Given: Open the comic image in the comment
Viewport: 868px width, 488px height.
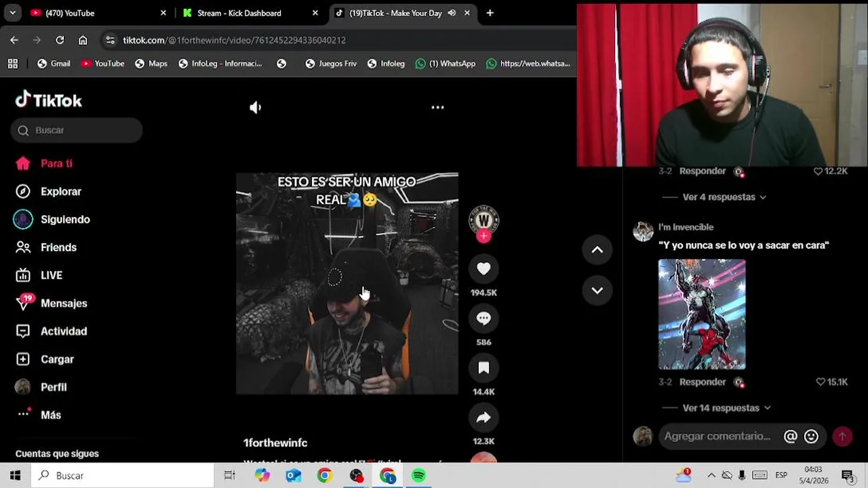Looking at the screenshot, I should click(702, 314).
